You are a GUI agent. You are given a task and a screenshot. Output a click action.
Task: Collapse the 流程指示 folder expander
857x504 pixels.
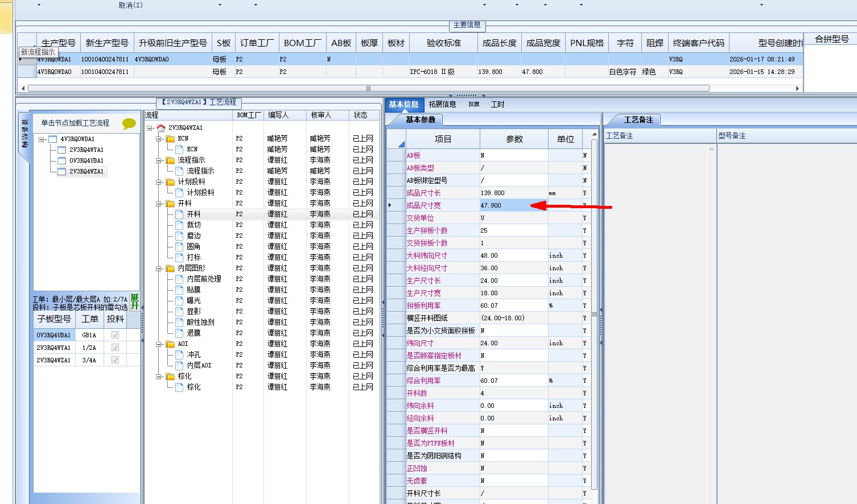(x=159, y=160)
